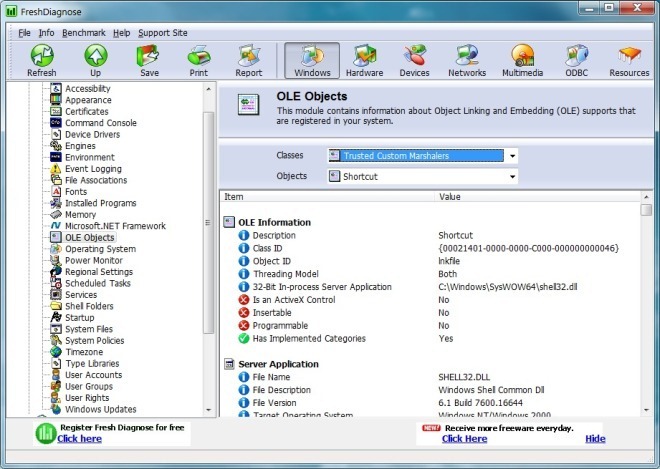The width and height of the screenshot is (660, 469).
Task: Select the Threading Model row
Action: tap(431, 274)
